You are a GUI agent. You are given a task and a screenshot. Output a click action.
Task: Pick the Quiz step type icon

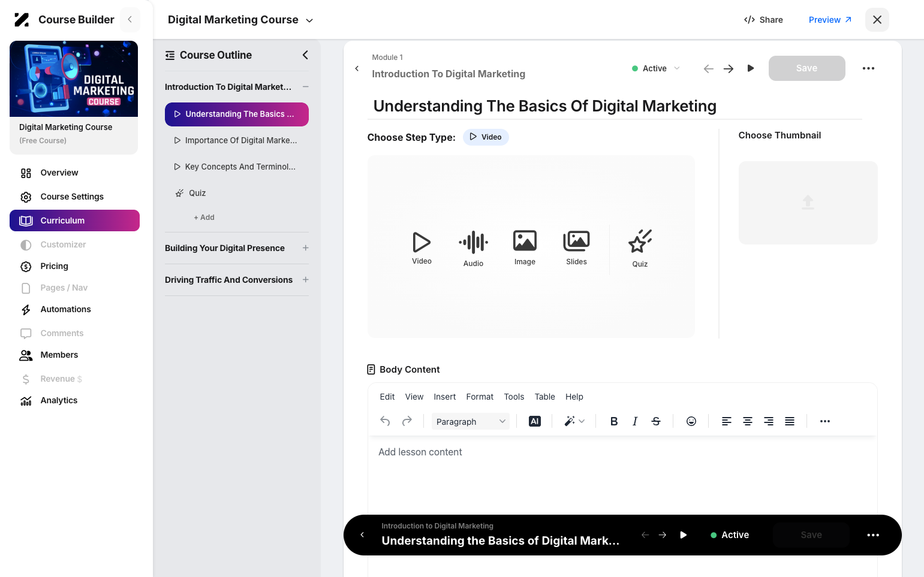640,241
